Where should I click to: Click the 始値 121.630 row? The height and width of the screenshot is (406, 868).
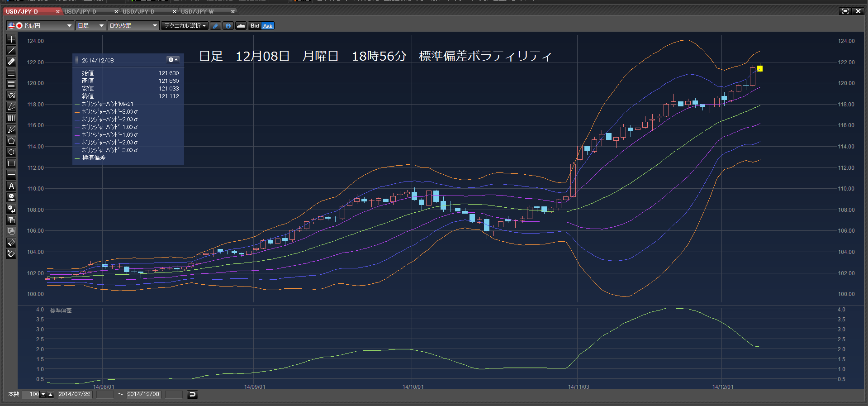click(x=130, y=73)
